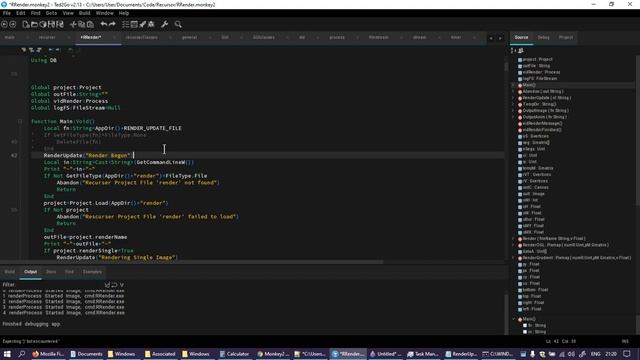Go forward using the right arrow toolbar icon
Image resolution: width=640 pixels, height=360 pixels.
[13, 24]
